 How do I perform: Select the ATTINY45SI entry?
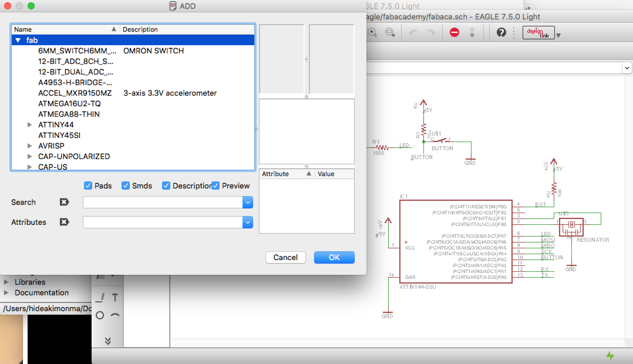pyautogui.click(x=59, y=135)
